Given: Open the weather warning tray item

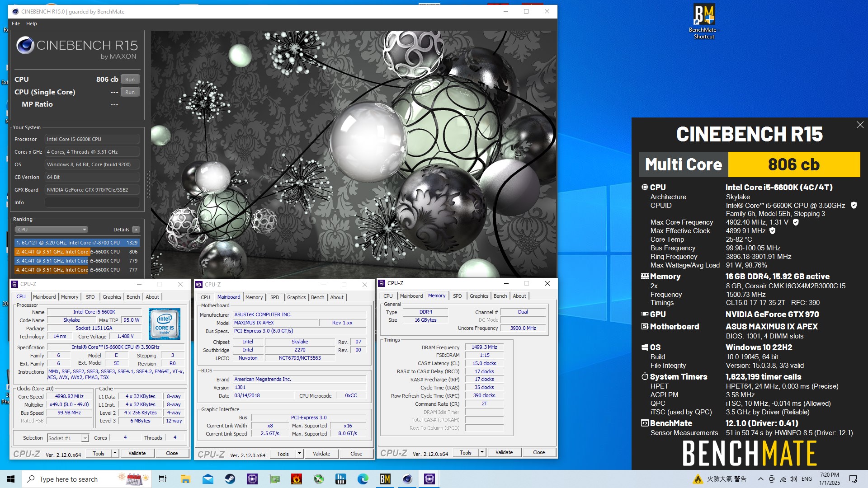Looking at the screenshot, I should pyautogui.click(x=719, y=479).
